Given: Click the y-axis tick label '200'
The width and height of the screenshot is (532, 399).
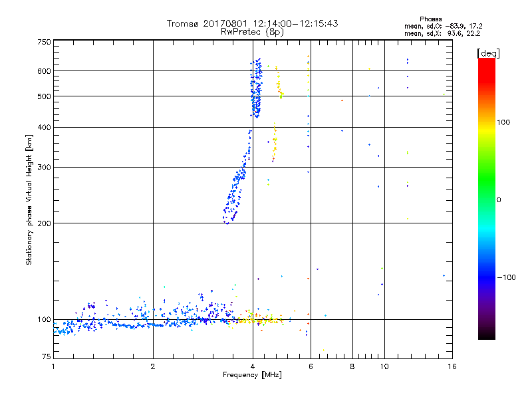Looking at the screenshot, I should point(44,223).
